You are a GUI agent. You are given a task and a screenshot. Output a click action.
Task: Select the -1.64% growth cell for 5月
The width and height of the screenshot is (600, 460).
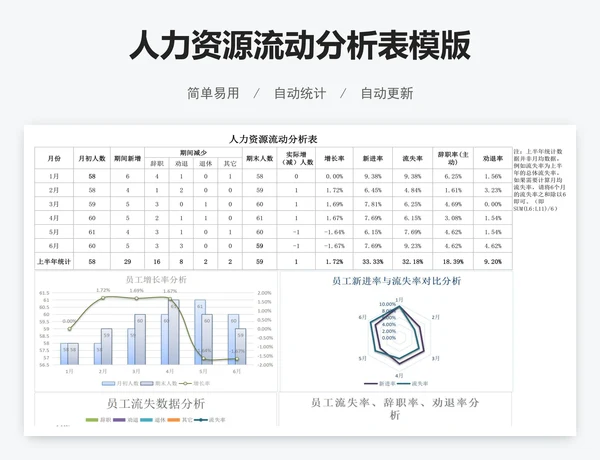[x=334, y=232]
